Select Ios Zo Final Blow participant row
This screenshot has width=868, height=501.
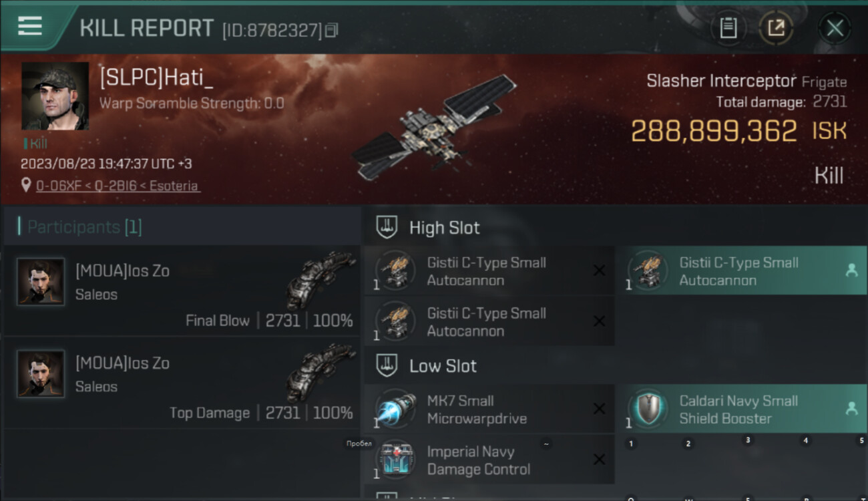182,292
